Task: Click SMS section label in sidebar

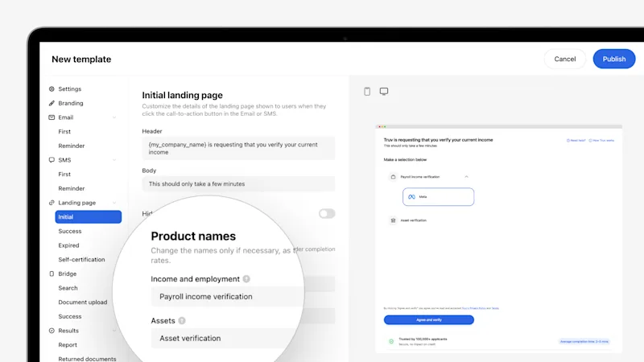Action: coord(64,160)
